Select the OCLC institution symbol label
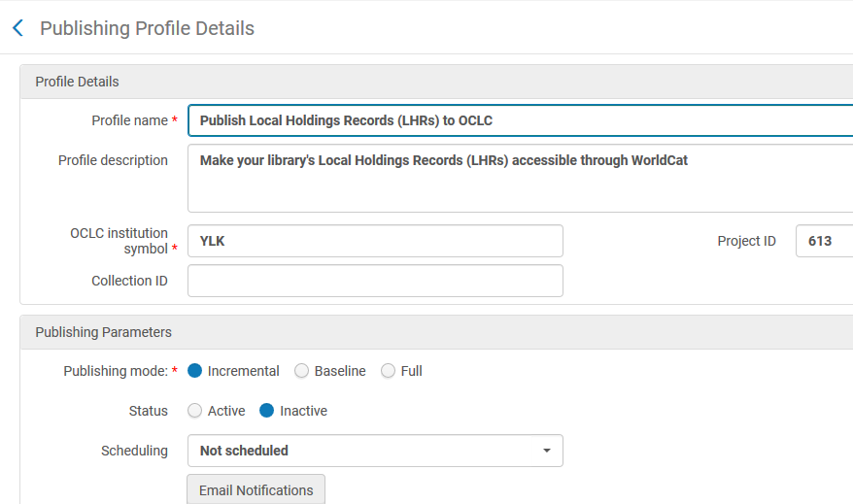Viewport: 853px width, 504px height. (119, 241)
